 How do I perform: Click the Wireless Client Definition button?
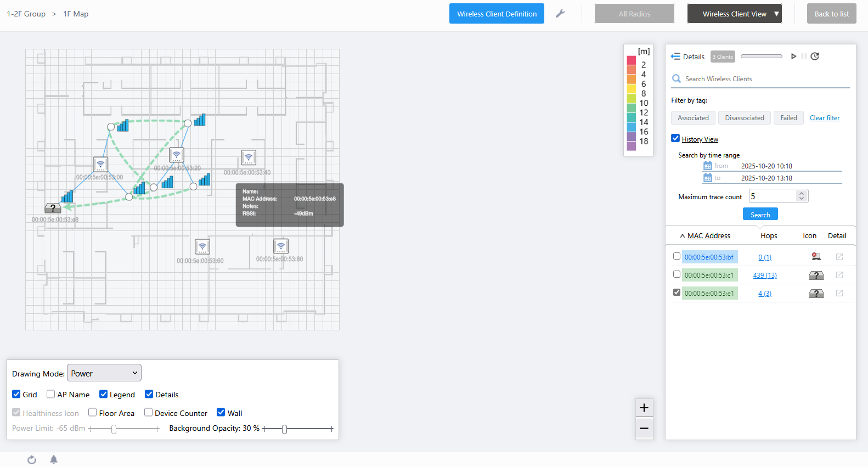pyautogui.click(x=497, y=14)
